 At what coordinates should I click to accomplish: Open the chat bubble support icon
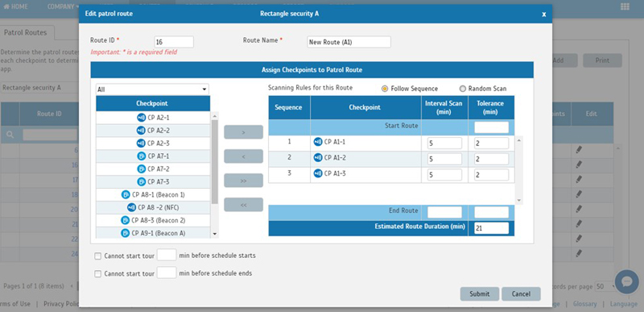click(x=627, y=281)
